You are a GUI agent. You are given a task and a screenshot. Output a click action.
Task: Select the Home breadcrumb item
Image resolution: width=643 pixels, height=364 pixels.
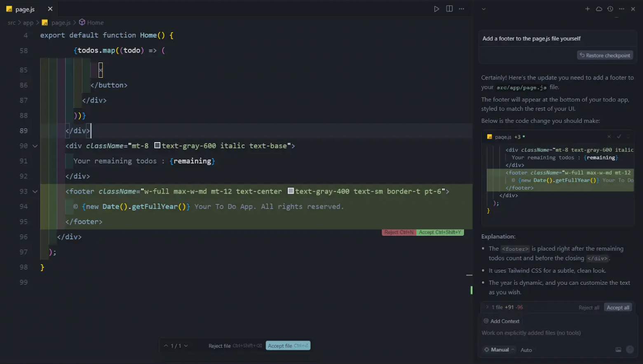coord(95,23)
